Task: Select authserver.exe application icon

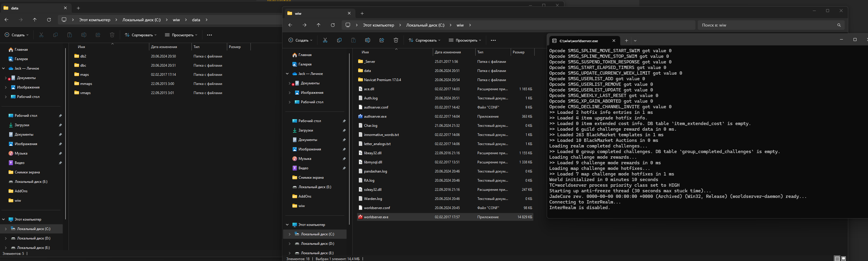Action: 360,116
